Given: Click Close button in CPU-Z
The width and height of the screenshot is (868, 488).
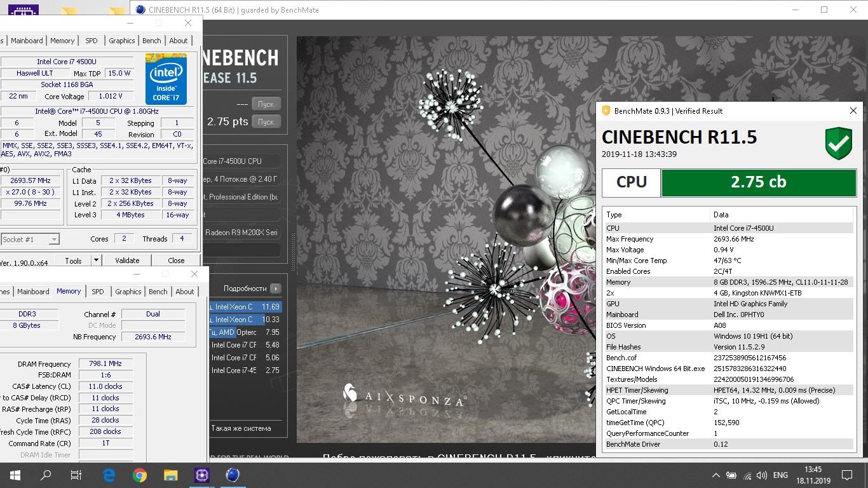Looking at the screenshot, I should click(x=176, y=261).
